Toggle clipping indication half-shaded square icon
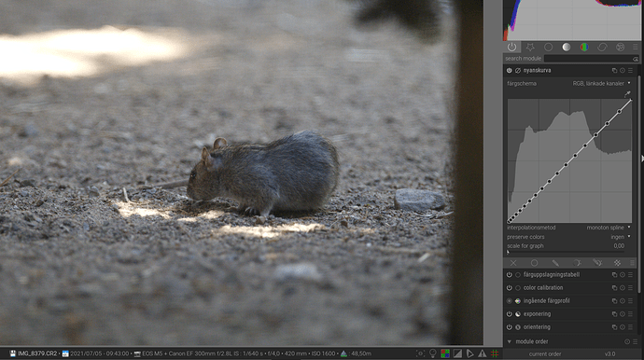Screen dimensions: 644x360 coord(457,353)
